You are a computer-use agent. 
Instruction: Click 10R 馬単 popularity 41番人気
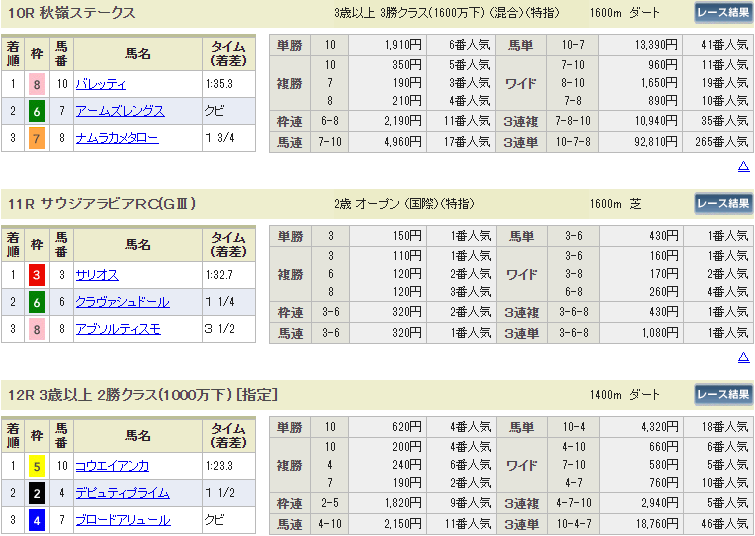tap(724, 45)
